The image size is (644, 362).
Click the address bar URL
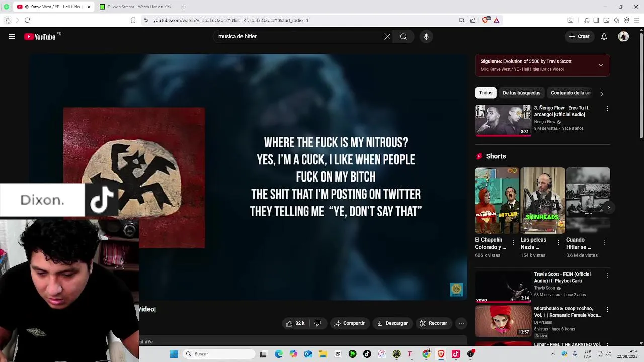pos(231,20)
